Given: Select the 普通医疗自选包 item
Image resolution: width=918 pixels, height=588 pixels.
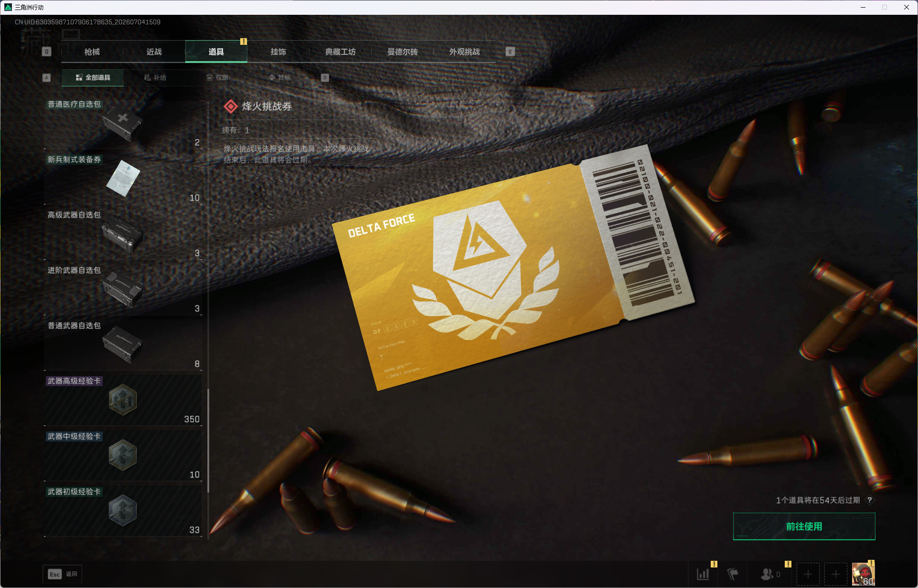Looking at the screenshot, I should click(123, 124).
